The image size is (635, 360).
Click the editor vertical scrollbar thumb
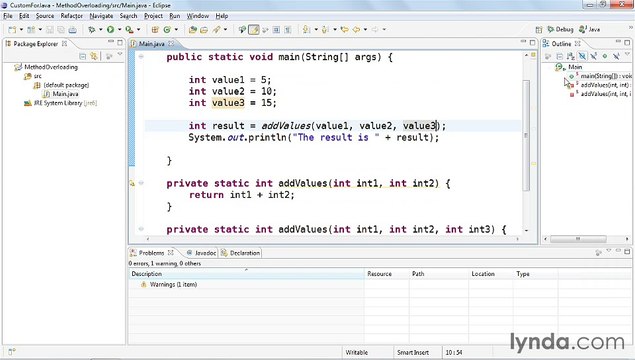pos(526,136)
